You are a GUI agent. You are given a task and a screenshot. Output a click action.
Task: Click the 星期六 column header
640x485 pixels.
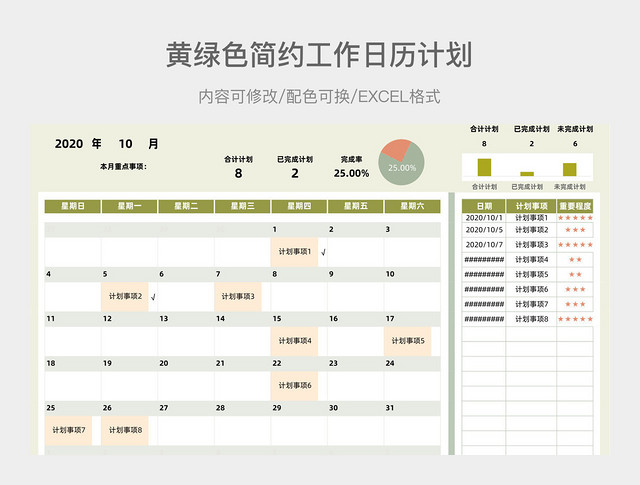pyautogui.click(x=412, y=206)
